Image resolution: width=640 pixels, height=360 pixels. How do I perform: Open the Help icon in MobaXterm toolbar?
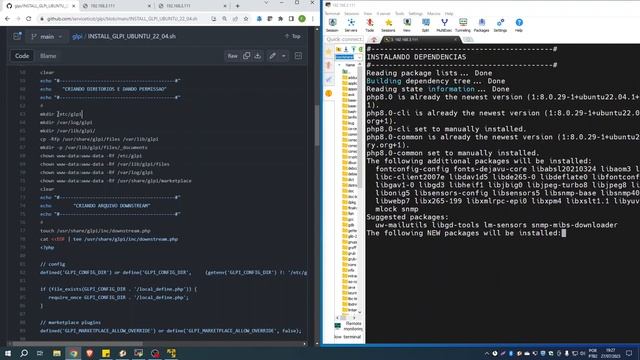[519, 25]
